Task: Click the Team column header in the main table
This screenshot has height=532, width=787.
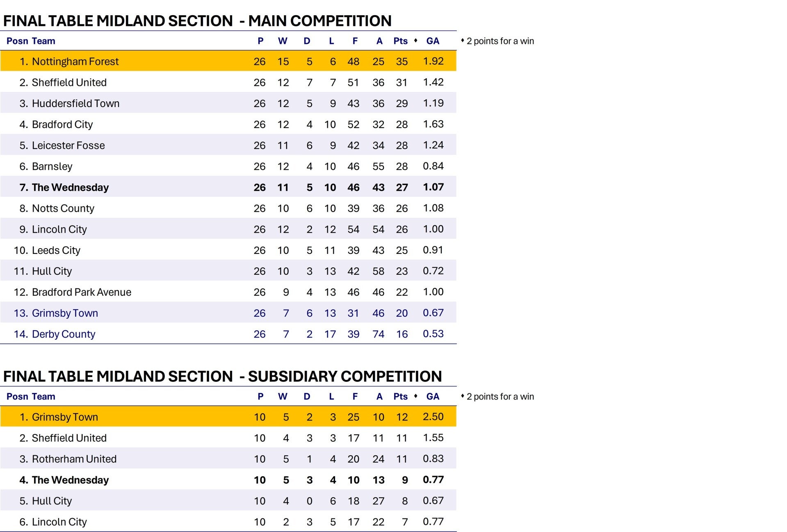Action: (43, 41)
